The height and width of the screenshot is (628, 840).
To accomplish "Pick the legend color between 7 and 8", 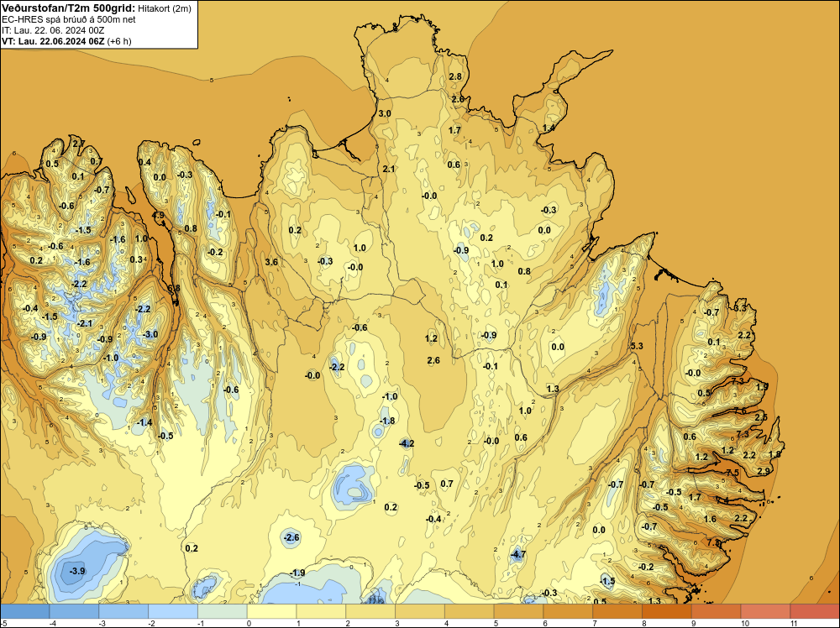I will point(617,611).
